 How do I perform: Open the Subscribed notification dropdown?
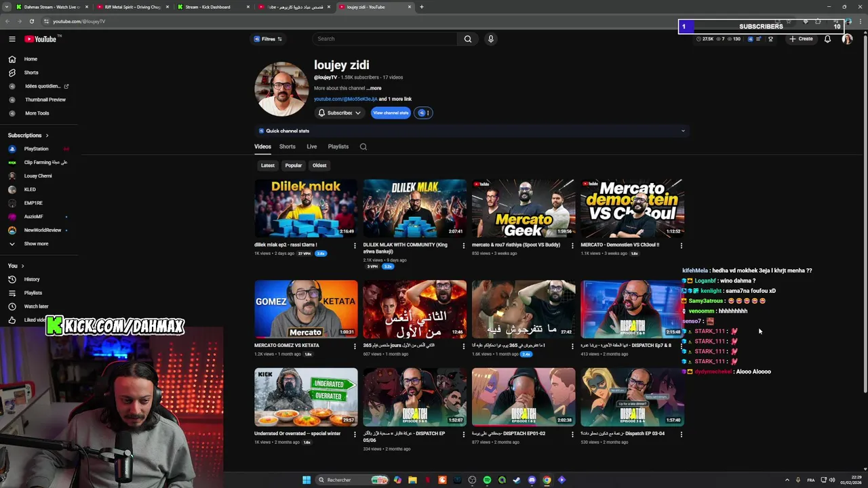coord(339,113)
